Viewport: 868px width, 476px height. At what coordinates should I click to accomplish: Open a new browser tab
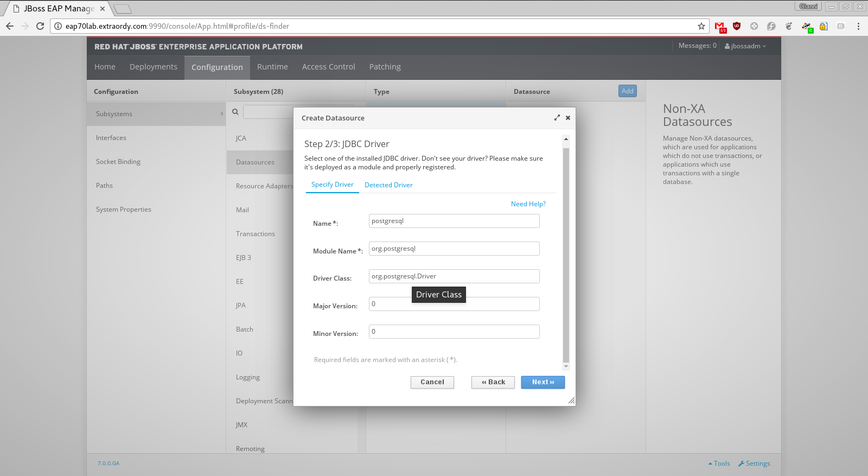122,9
